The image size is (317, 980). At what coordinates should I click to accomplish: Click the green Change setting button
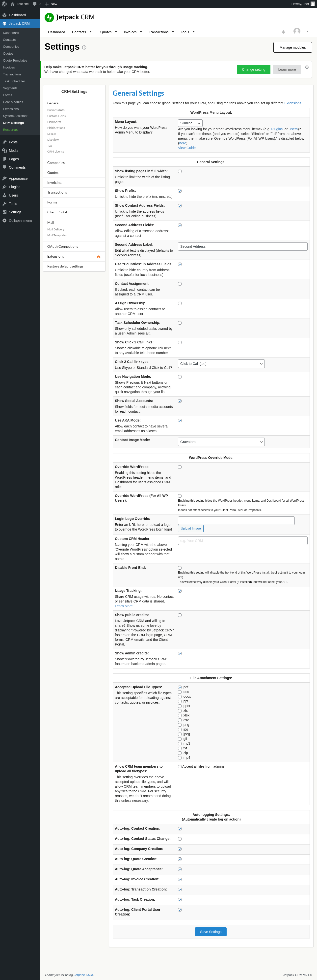pyautogui.click(x=253, y=70)
